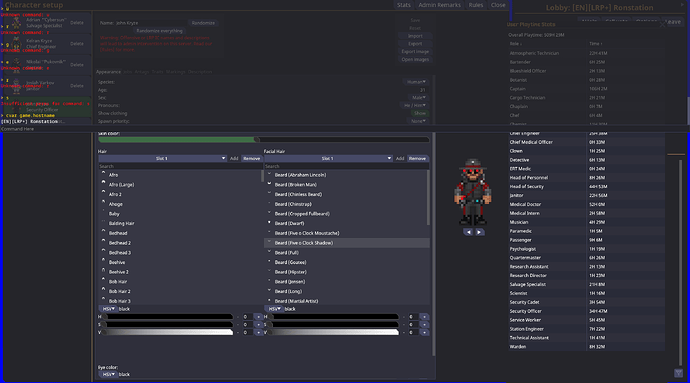Image resolution: width=690 pixels, height=383 pixels.
Task: Open the hair color HSV dropdown
Action: [107, 309]
